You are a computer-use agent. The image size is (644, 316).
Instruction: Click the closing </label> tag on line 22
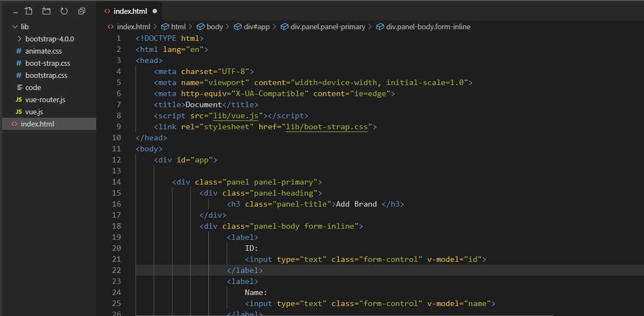click(245, 271)
